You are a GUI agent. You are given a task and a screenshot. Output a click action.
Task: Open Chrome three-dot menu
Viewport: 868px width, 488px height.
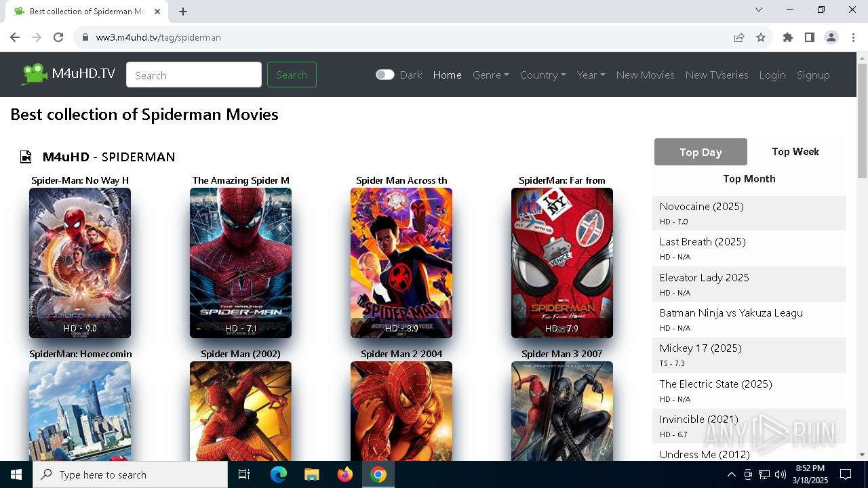pyautogui.click(x=853, y=37)
